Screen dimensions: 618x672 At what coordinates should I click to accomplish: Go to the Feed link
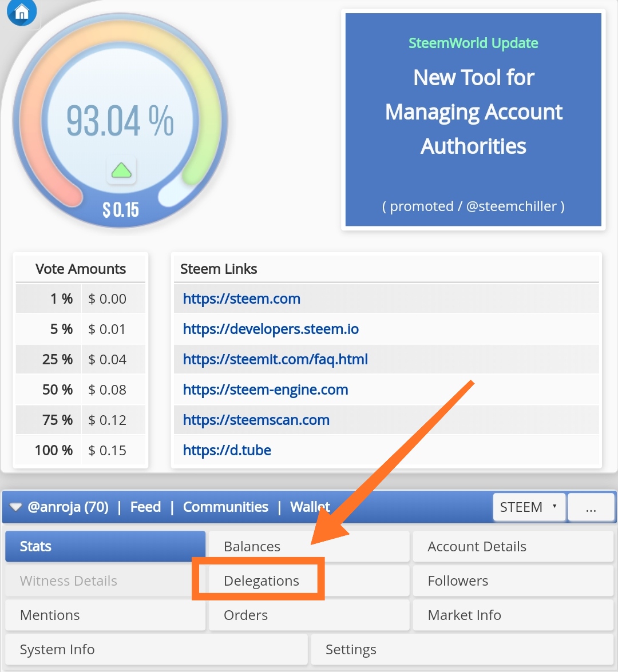point(145,507)
